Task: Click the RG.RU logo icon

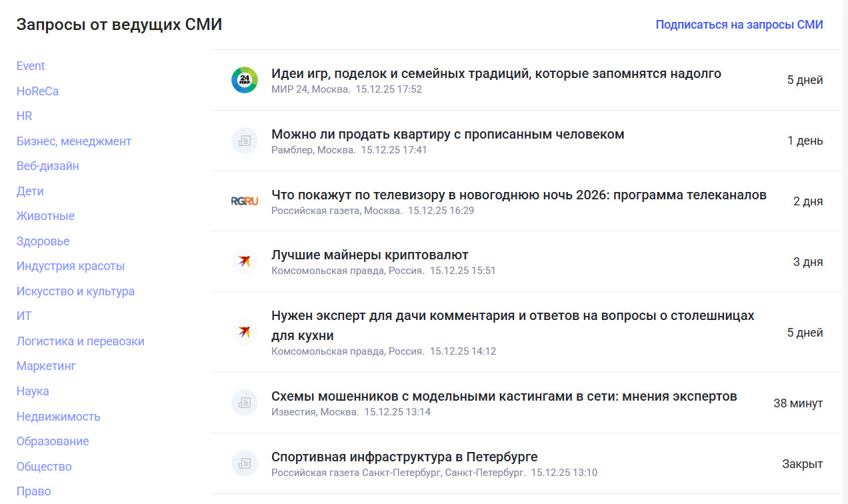Action: pyautogui.click(x=245, y=201)
